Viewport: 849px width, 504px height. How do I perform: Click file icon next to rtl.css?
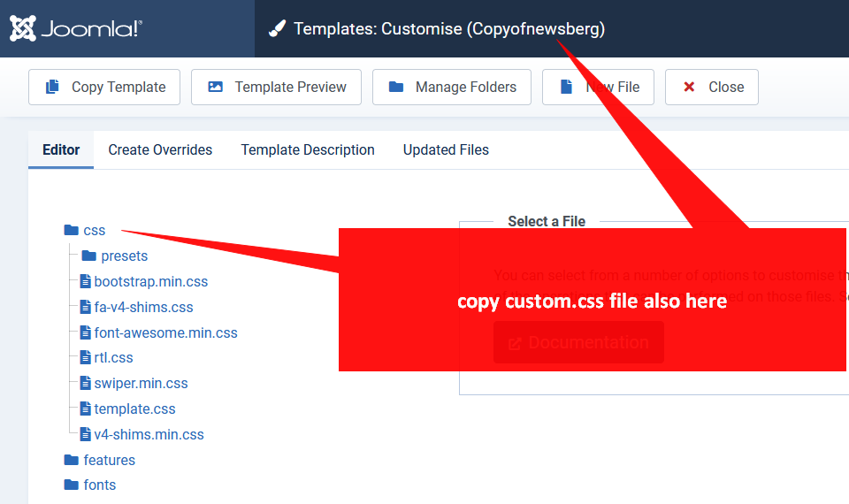[x=86, y=357]
